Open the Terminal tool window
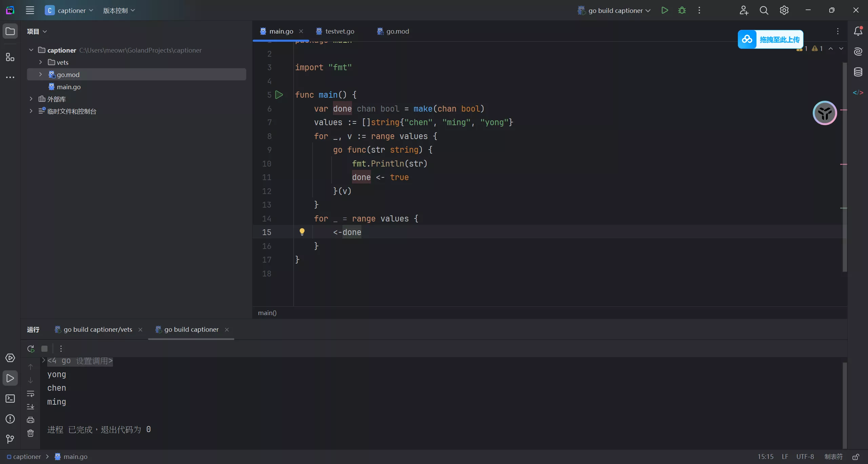Screen dimensions: 868x464 10,399
